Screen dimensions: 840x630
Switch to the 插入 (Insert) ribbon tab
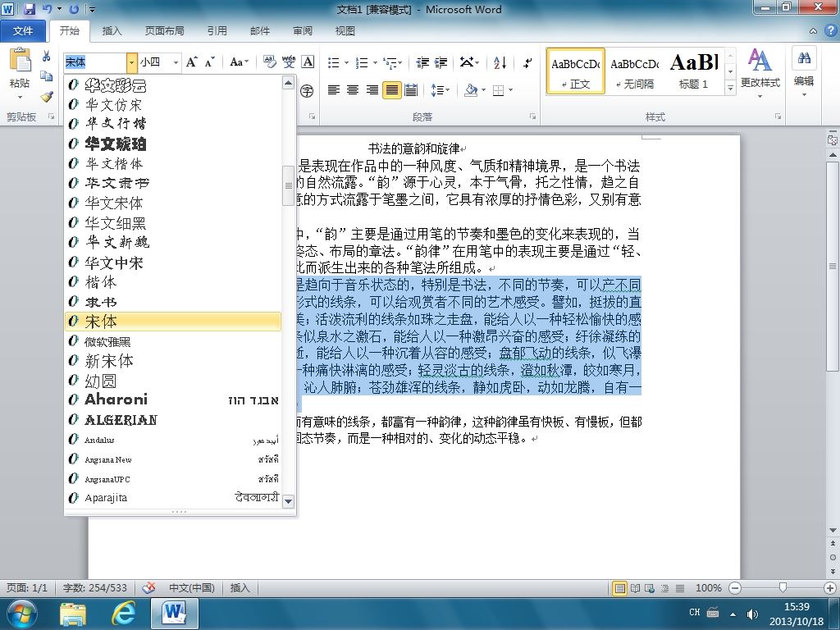[112, 31]
